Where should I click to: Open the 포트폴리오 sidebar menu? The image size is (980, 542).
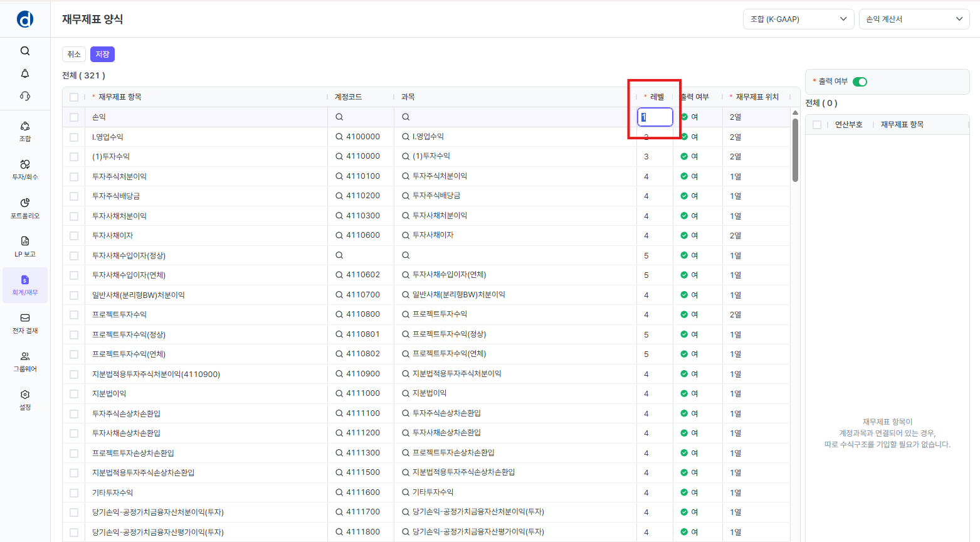coord(25,208)
